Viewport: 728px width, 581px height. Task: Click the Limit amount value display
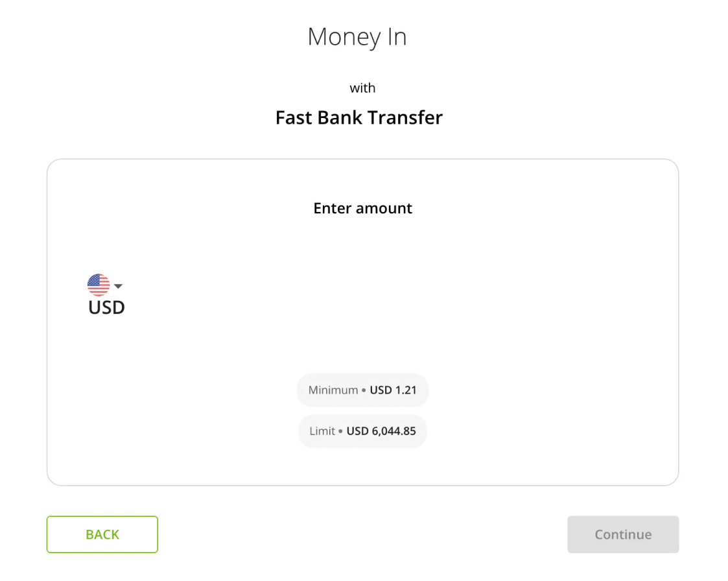coord(381,431)
